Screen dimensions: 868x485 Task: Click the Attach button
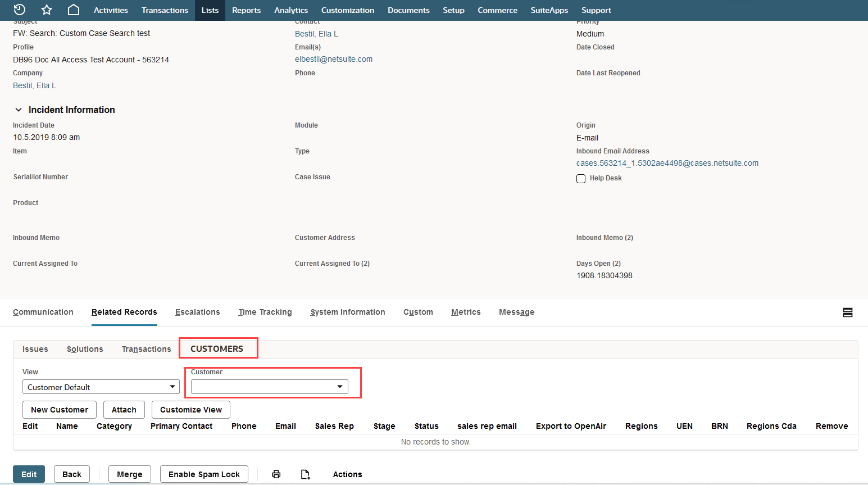click(124, 410)
